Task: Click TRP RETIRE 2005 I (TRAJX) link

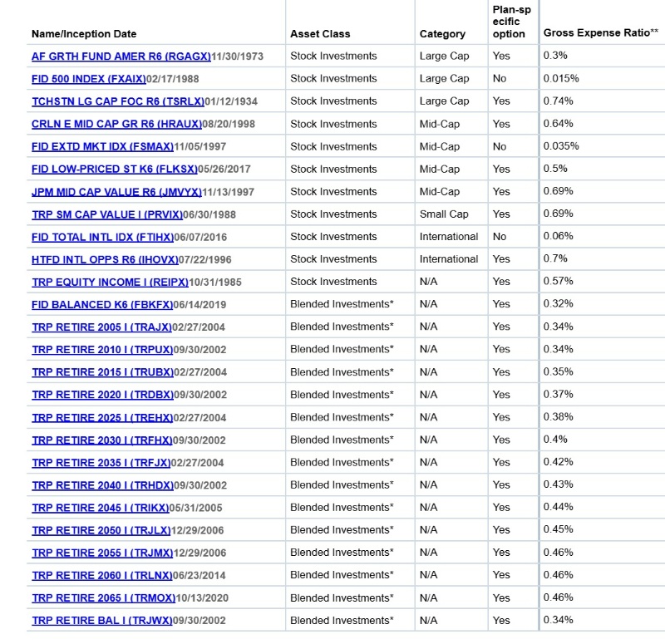Action: coord(101,327)
